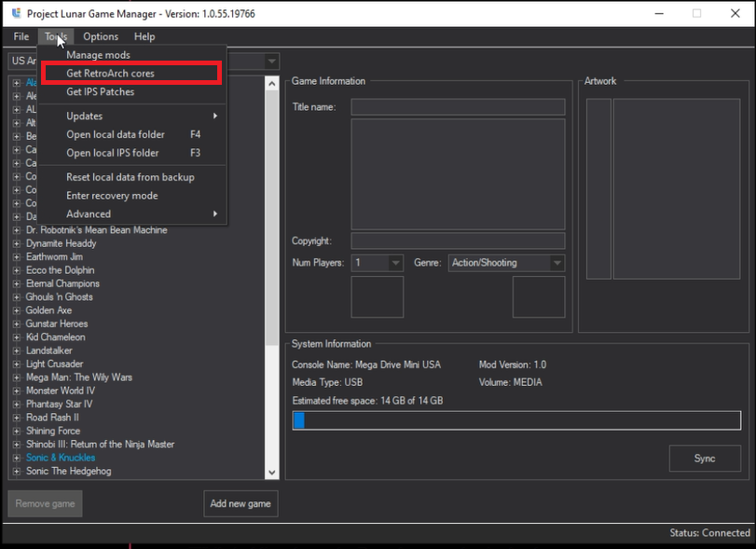Click the Copyright input field
The height and width of the screenshot is (549, 756).
[x=458, y=241]
